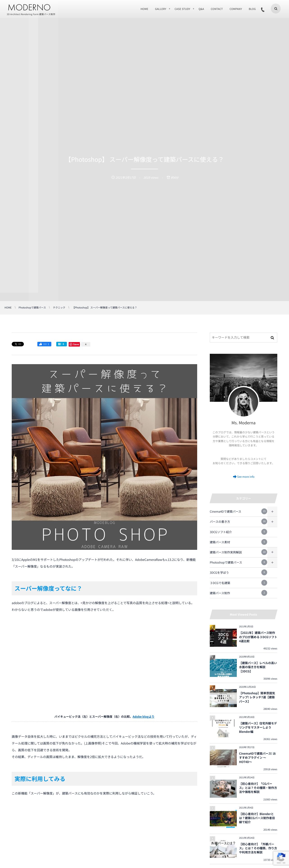289x868 pixels.
Task: Open the See more info link
Action: coord(244,477)
